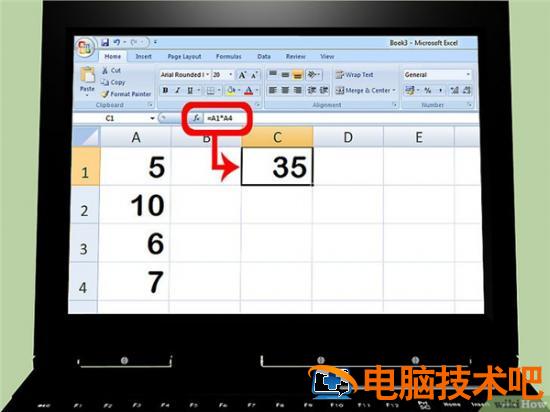Enable Wrap Text
The width and height of the screenshot is (550, 412).
pos(354,75)
